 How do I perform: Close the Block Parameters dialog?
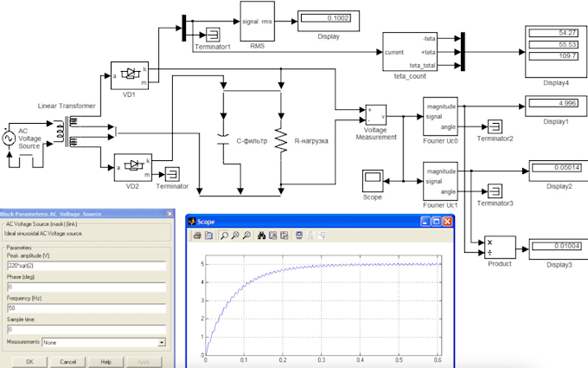tap(169, 214)
